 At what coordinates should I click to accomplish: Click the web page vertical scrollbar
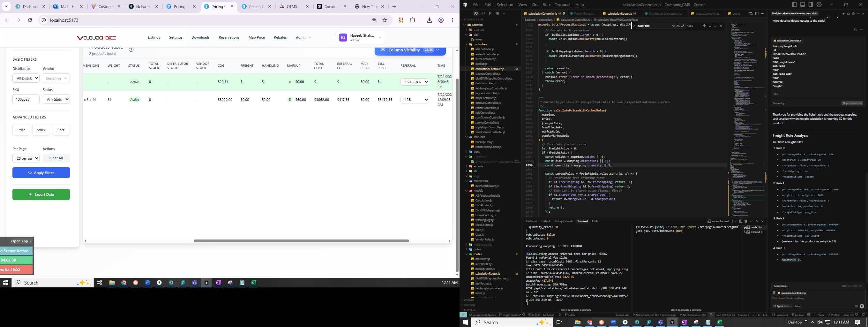click(x=457, y=175)
